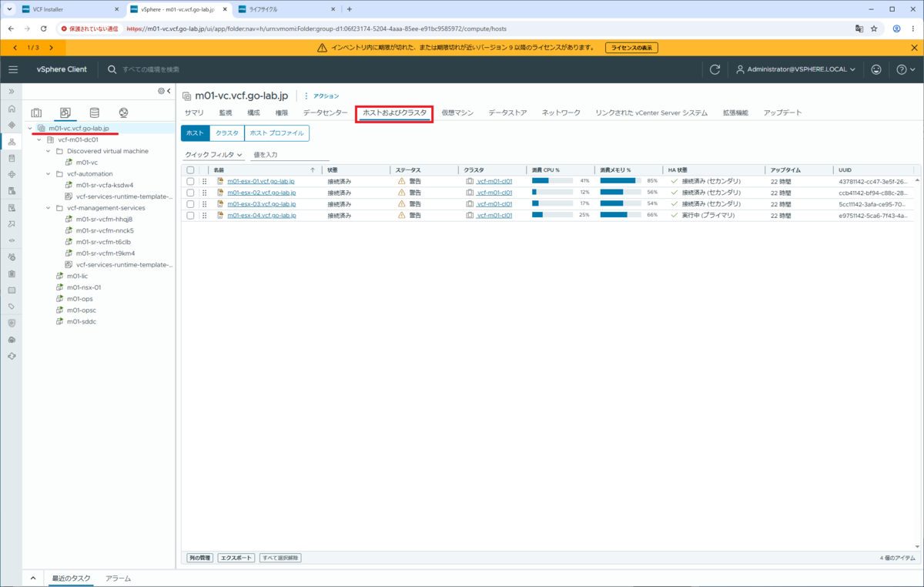Click the 85% memory usage bar
Image resolution: width=924 pixels, height=587 pixels.
(621, 181)
